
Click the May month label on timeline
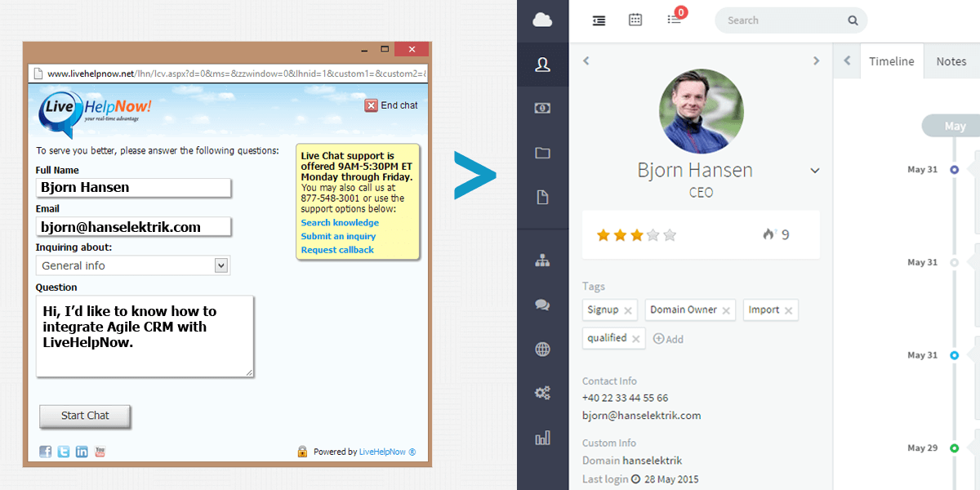[x=955, y=126]
